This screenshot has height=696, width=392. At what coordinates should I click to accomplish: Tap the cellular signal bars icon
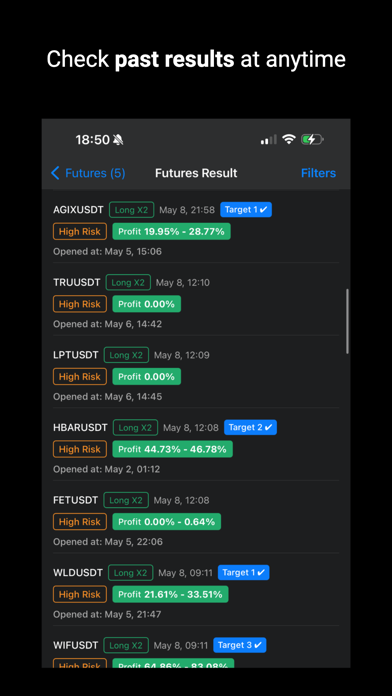click(269, 140)
